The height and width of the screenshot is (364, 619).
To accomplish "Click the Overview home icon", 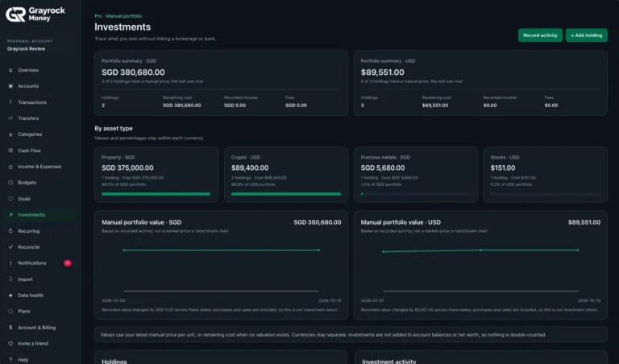I will 10,70.
